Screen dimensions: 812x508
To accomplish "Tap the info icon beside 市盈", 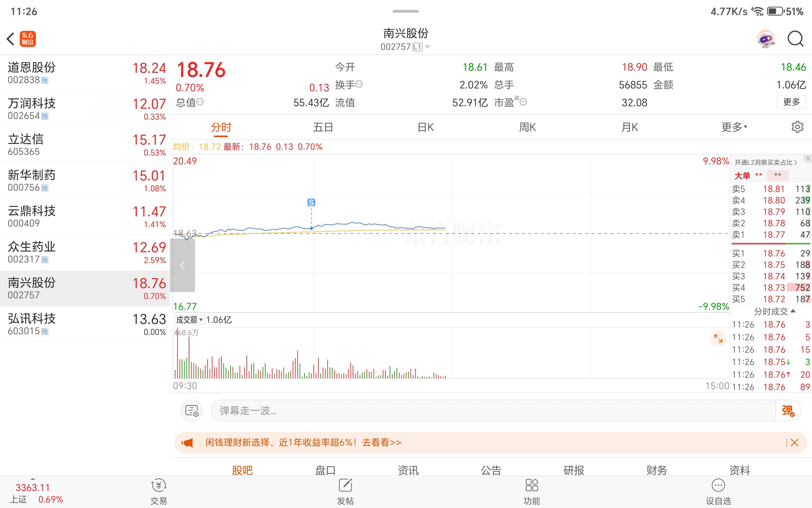I will [x=523, y=102].
